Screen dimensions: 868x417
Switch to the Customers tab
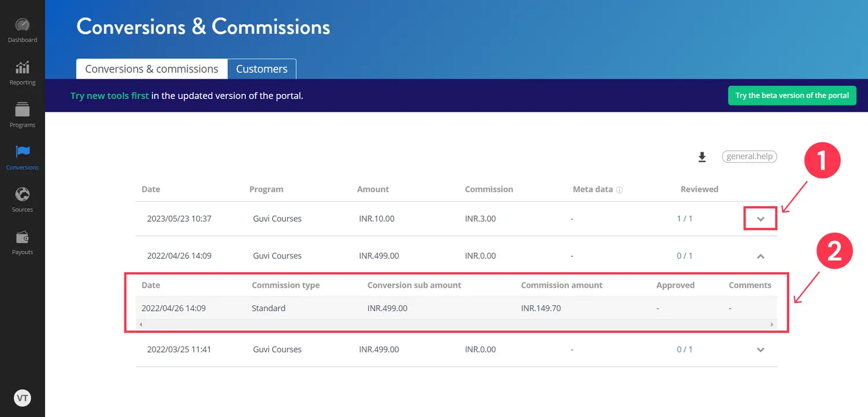click(x=262, y=69)
